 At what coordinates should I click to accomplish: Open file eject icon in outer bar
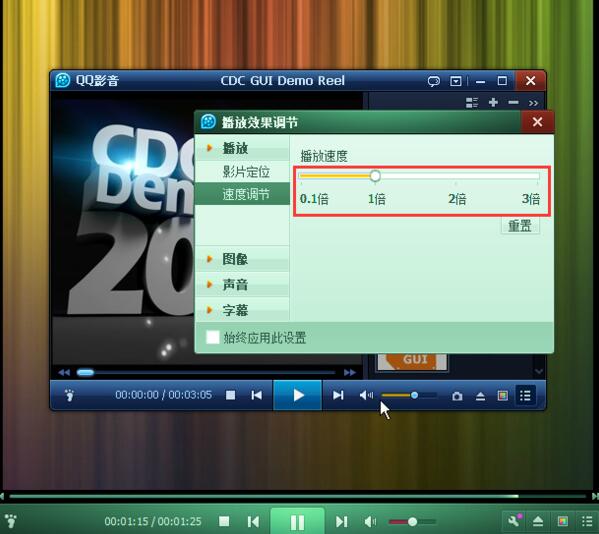(538, 521)
